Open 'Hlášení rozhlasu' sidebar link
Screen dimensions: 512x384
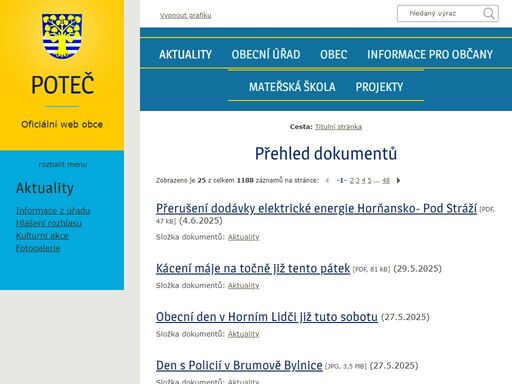49,223
